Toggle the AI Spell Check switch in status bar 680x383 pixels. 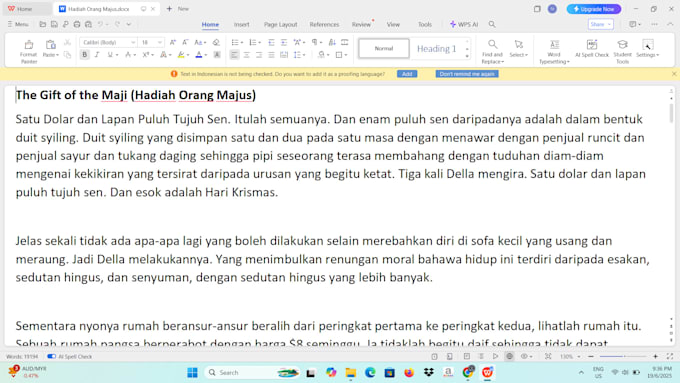pyautogui.click(x=52, y=357)
